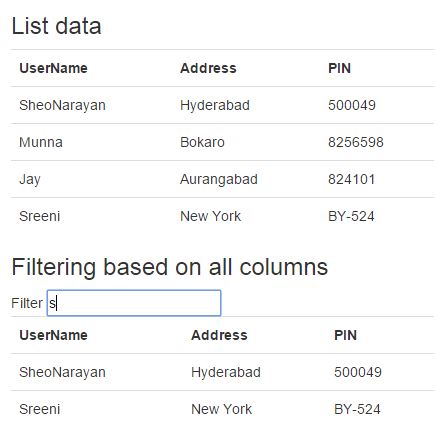
Task: Select the Munna username cell
Action: pyautogui.click(x=41, y=142)
